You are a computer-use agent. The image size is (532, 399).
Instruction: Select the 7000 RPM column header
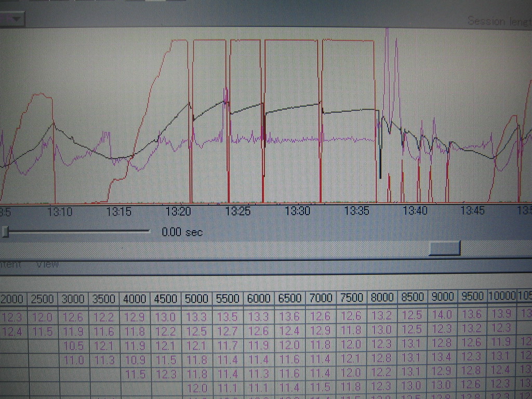(321, 298)
